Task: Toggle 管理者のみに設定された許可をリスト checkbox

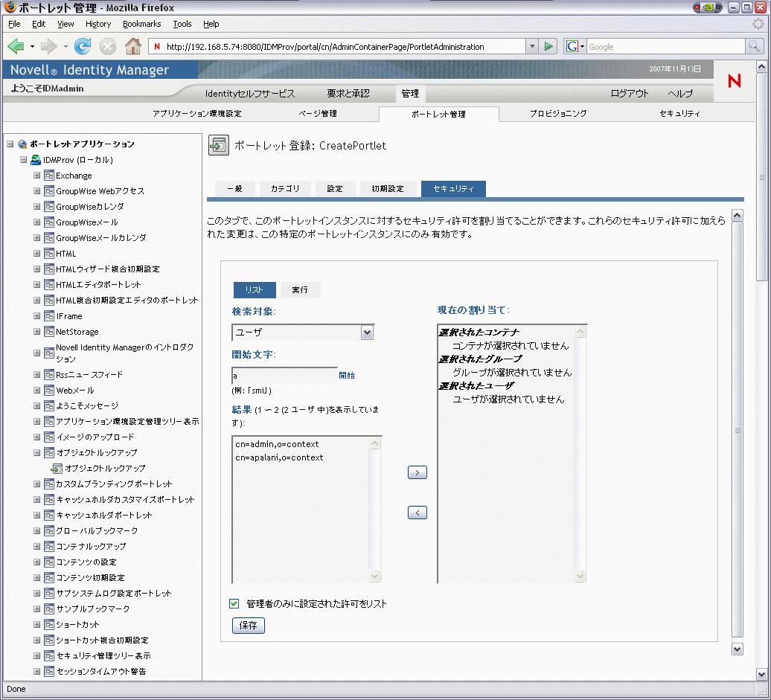Action: click(x=234, y=603)
